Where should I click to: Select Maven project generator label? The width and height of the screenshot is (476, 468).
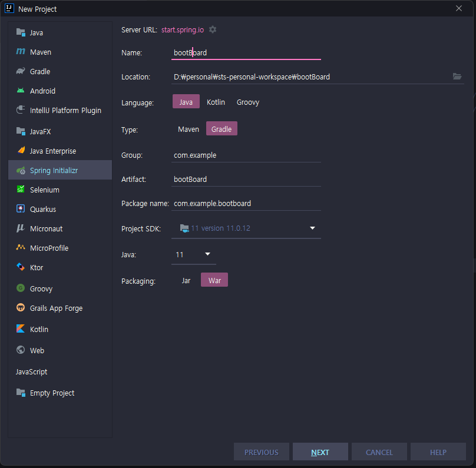tap(41, 52)
